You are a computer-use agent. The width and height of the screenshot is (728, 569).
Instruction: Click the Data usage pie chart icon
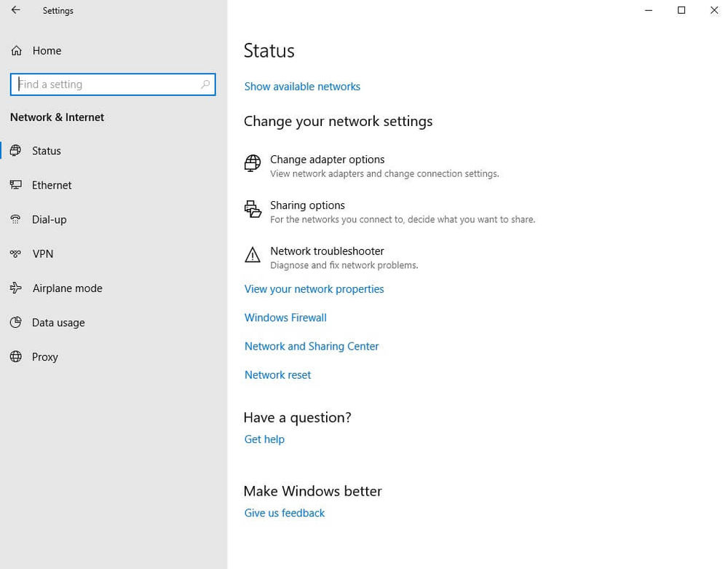click(16, 322)
